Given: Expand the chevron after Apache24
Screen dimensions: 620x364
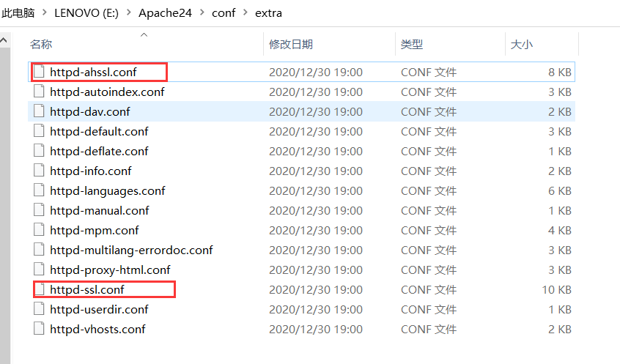Looking at the screenshot, I should point(202,12).
